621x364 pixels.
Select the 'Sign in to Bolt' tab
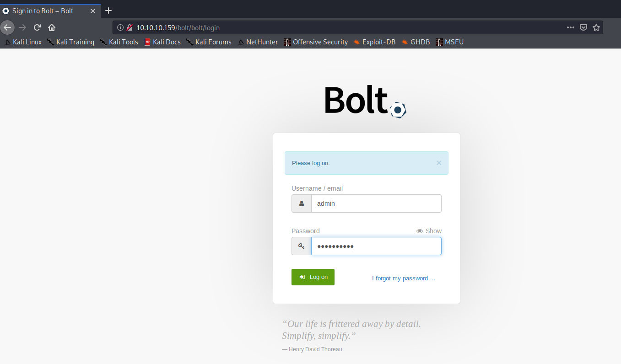[43, 11]
